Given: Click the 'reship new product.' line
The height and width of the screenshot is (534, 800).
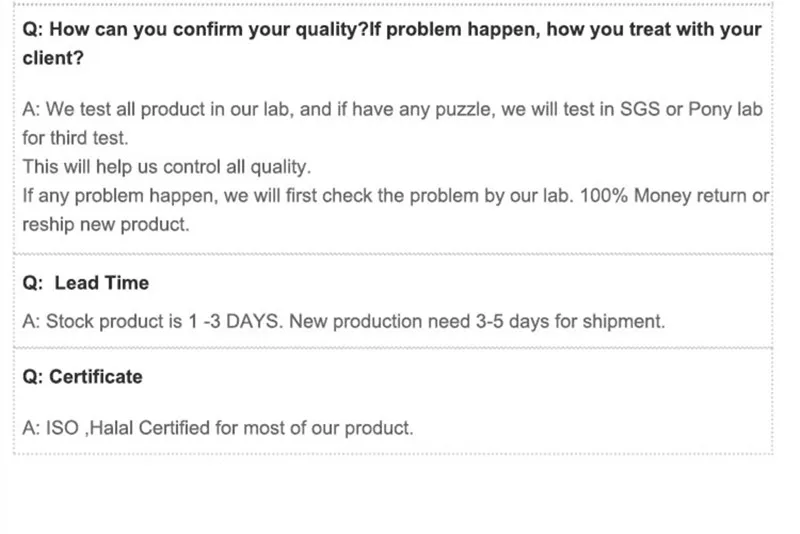Looking at the screenshot, I should (x=106, y=224).
